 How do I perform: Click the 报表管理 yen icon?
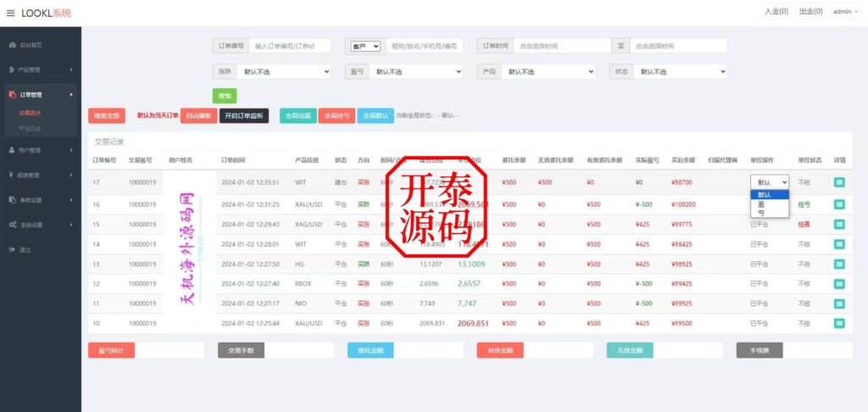point(12,175)
